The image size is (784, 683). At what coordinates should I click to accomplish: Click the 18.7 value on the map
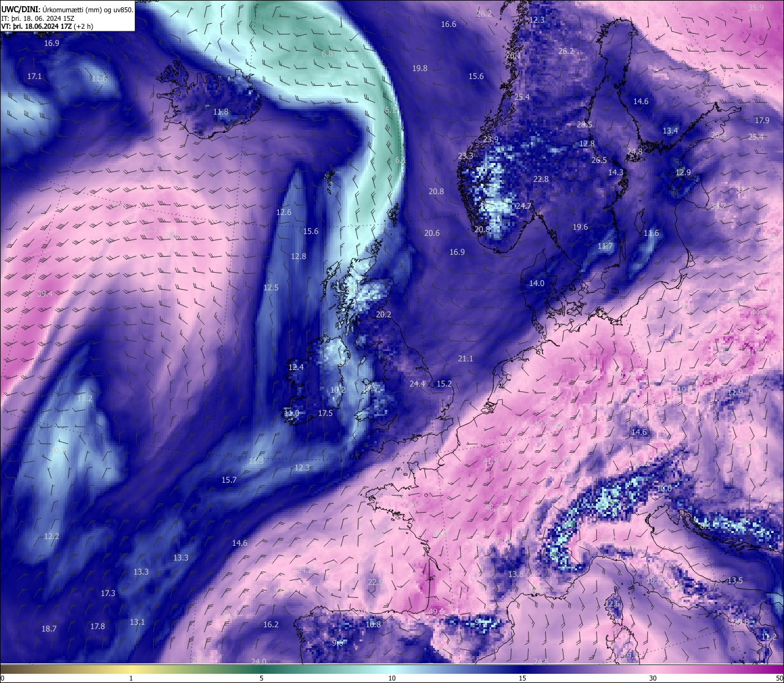pos(49,629)
